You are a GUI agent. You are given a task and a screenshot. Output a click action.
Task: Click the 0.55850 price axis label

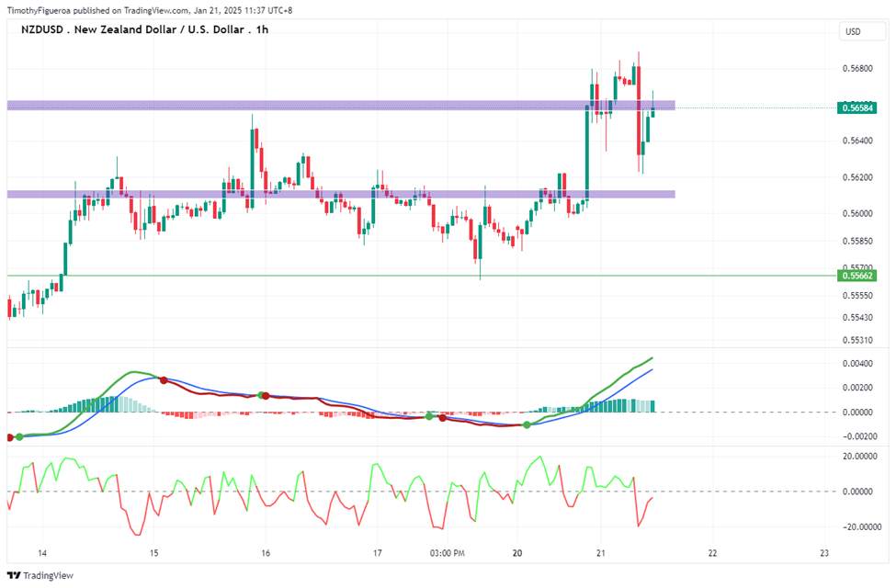[x=857, y=241]
